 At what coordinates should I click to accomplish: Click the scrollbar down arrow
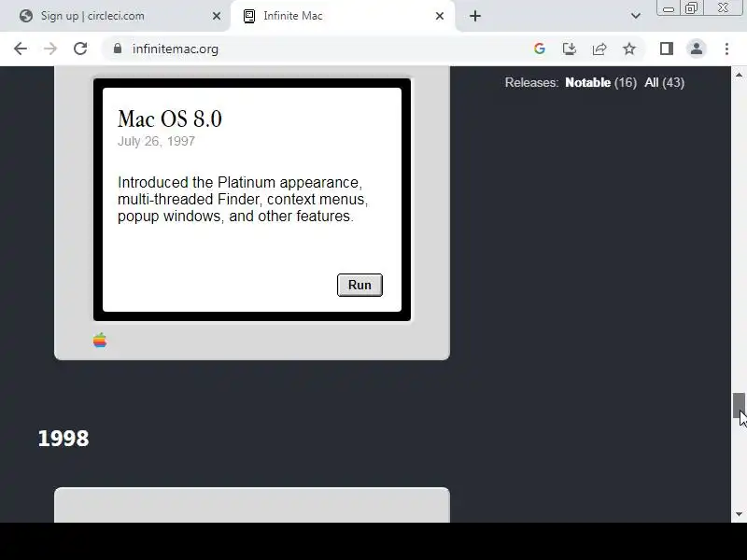(x=739, y=514)
